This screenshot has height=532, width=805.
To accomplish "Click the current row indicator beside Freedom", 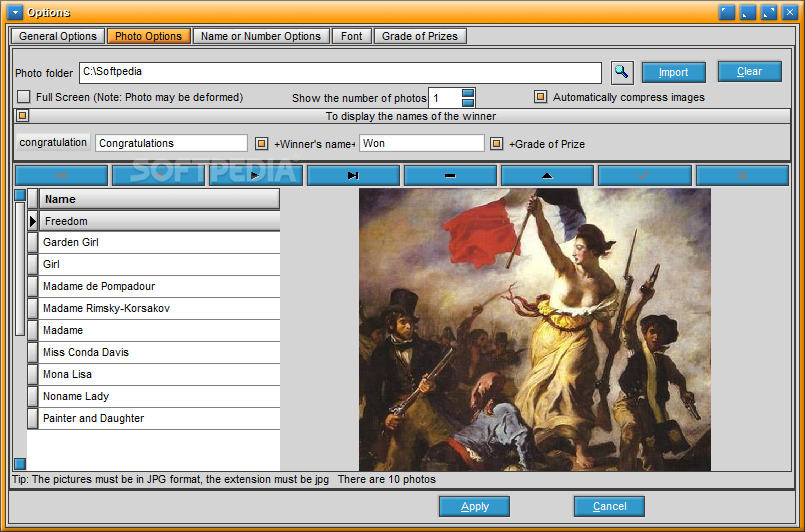I will (x=33, y=221).
